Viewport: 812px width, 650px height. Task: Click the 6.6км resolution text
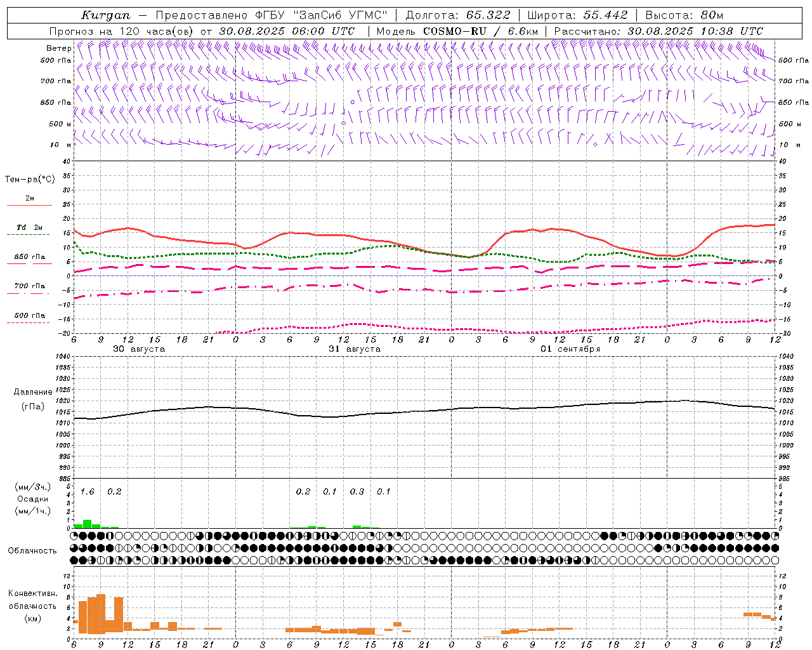click(x=523, y=31)
